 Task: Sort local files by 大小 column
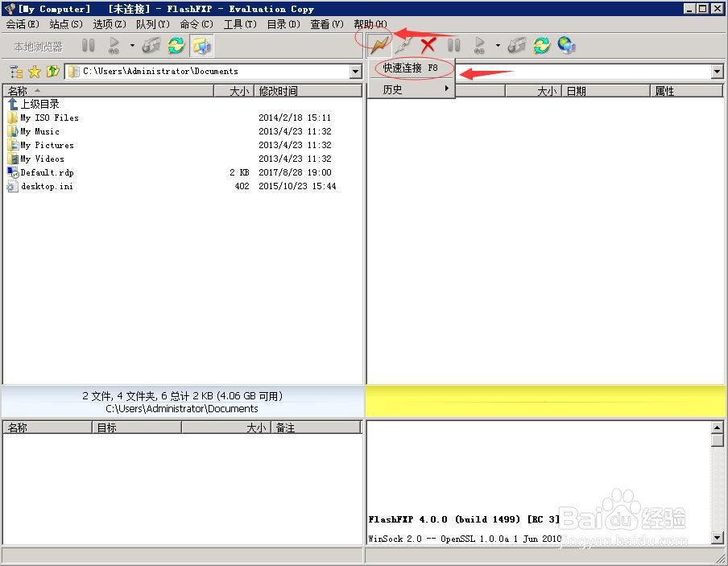click(x=234, y=91)
